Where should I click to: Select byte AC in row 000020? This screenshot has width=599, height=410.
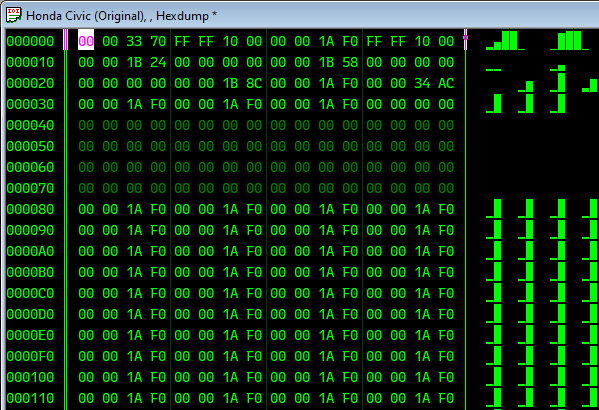pyautogui.click(x=446, y=83)
